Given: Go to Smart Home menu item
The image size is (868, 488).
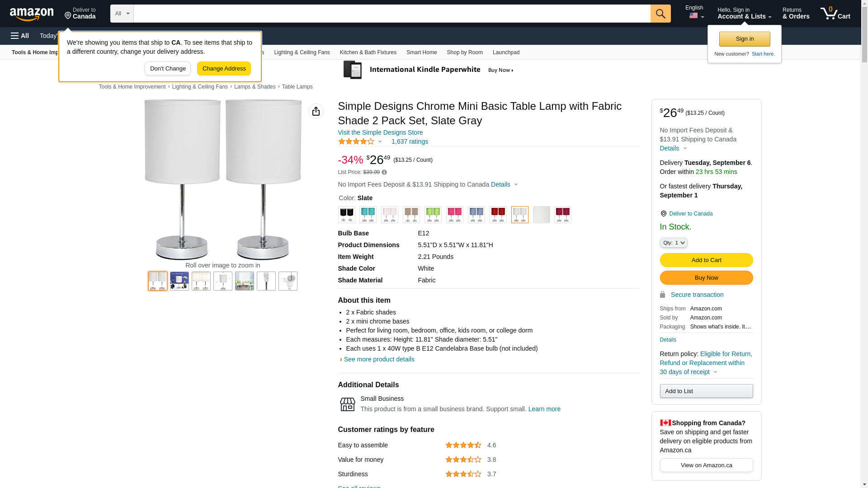Looking at the screenshot, I should pyautogui.click(x=421, y=52).
